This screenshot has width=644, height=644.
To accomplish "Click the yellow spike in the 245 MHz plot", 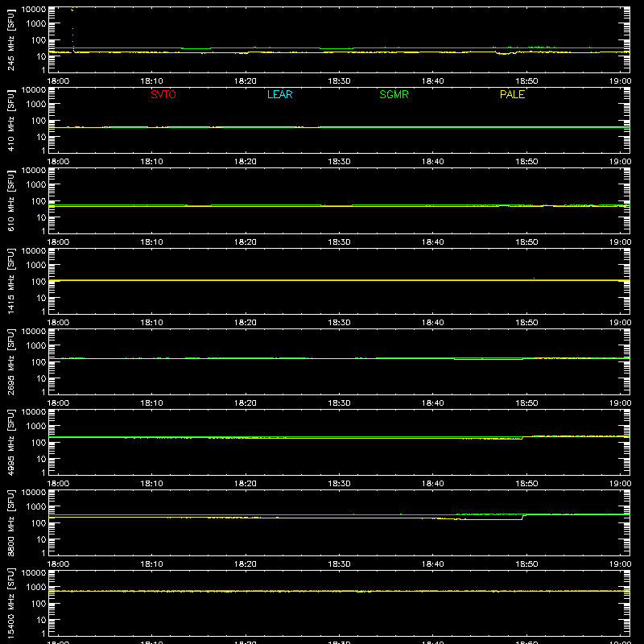I will [x=72, y=29].
